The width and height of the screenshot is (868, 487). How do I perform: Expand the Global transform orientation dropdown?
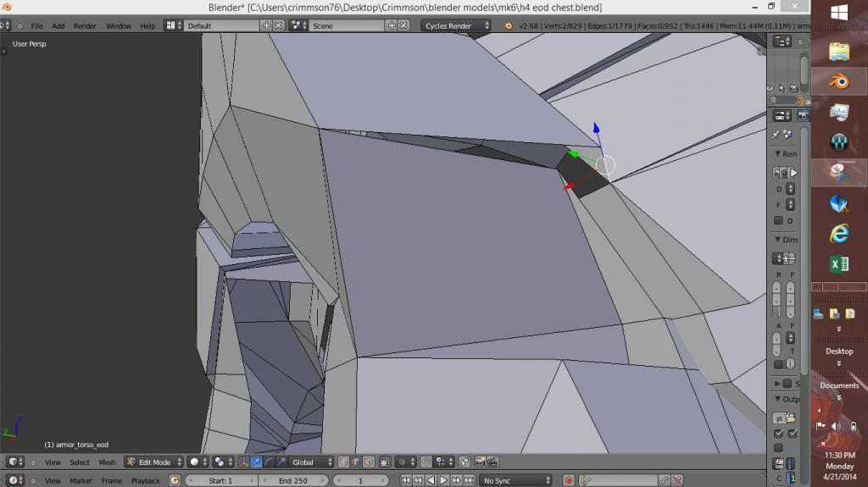[x=312, y=462]
